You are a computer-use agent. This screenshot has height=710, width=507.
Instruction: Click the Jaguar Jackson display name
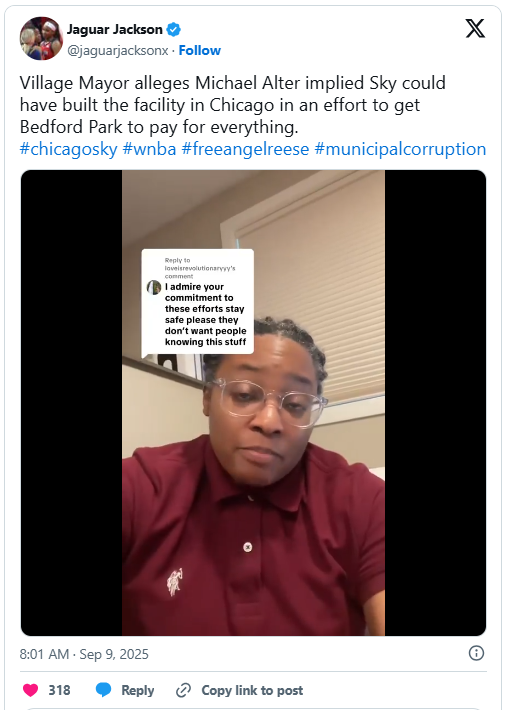pyautogui.click(x=115, y=29)
